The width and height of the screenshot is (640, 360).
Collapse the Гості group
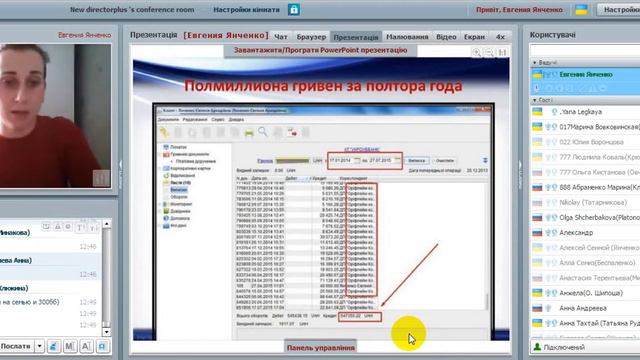(535, 100)
